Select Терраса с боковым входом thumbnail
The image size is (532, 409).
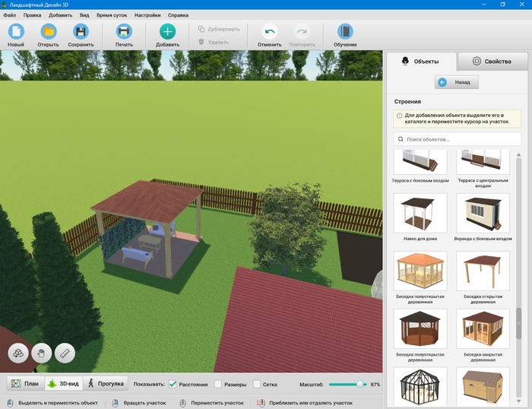click(420, 162)
